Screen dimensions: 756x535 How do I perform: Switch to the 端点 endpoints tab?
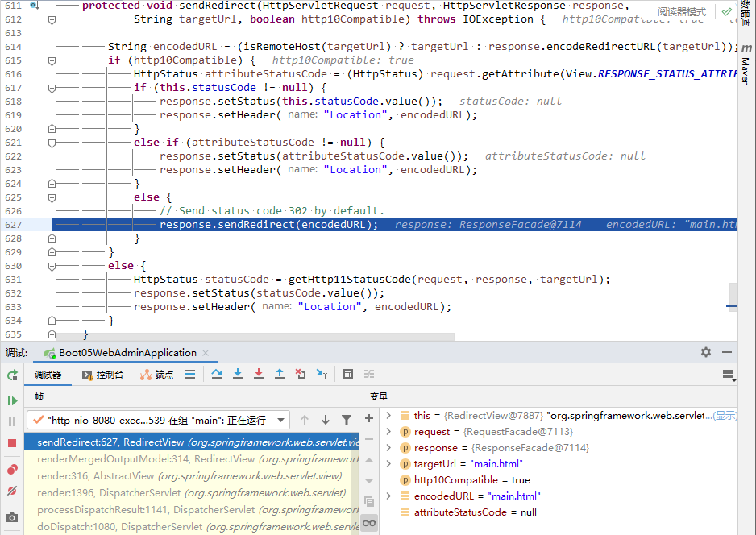156,375
